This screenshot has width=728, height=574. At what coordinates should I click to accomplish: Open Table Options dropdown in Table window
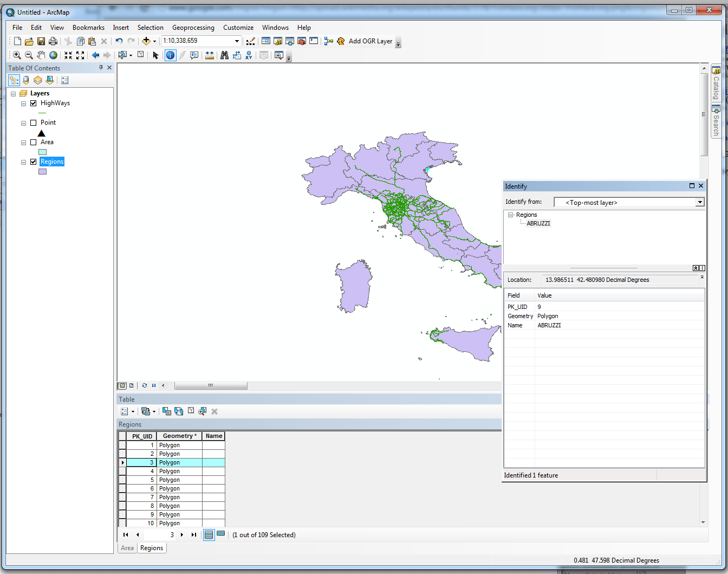[x=127, y=411]
